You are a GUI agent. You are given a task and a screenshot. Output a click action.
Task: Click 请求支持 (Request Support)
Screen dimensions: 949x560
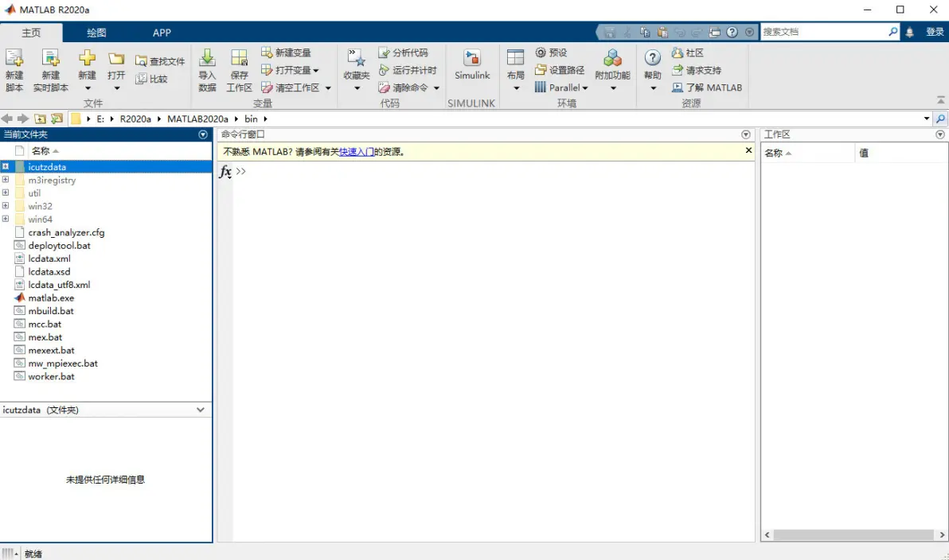697,70
